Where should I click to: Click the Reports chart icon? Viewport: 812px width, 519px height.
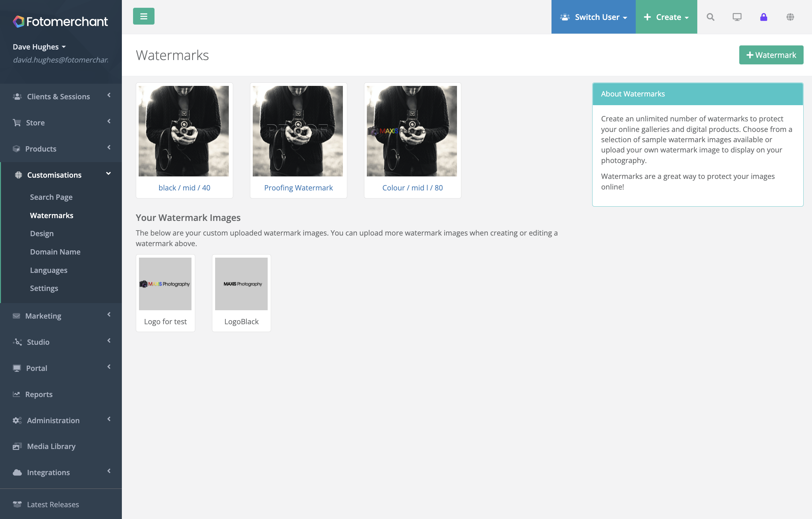[16, 394]
